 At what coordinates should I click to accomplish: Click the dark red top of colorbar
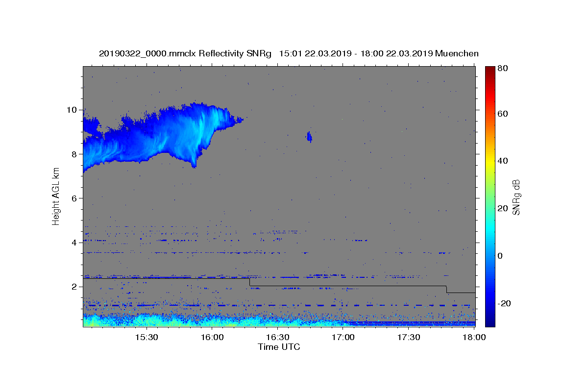click(490, 71)
